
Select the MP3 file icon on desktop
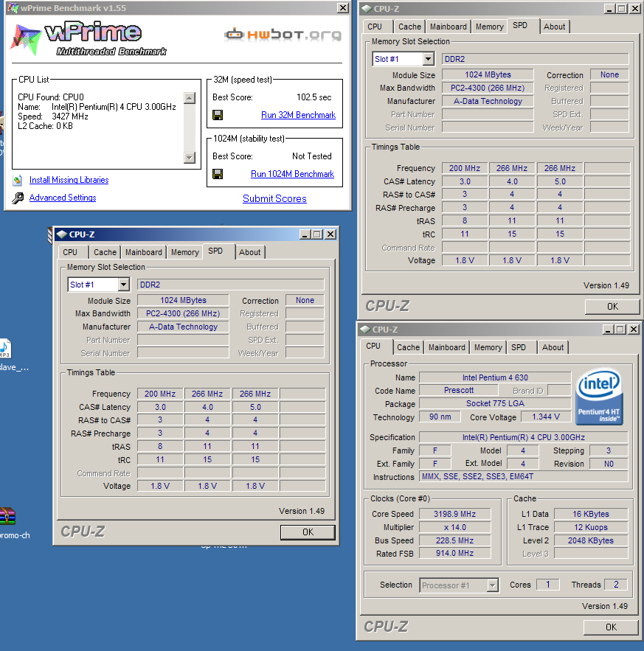5,348
